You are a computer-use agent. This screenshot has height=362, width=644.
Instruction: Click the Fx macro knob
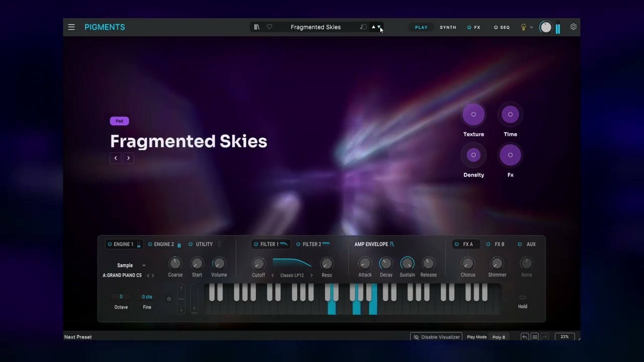(x=510, y=155)
